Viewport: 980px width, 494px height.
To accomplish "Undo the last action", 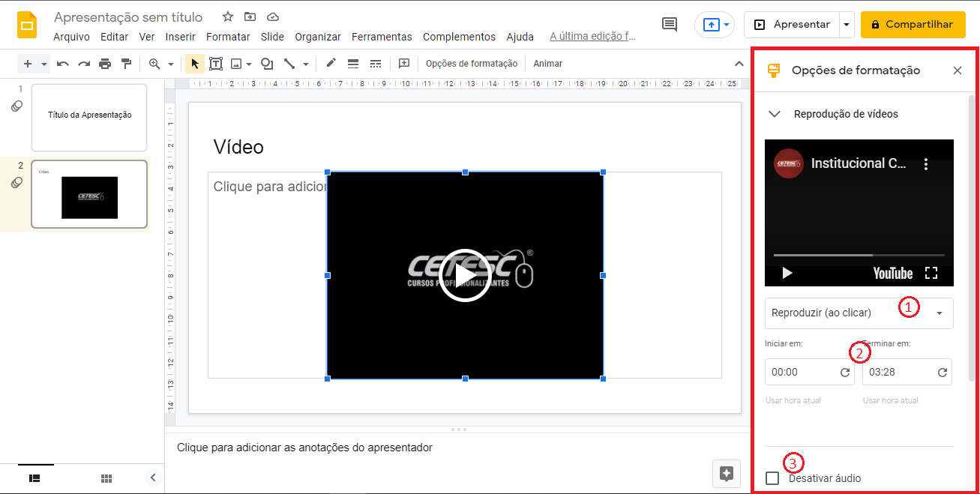I will tap(63, 64).
